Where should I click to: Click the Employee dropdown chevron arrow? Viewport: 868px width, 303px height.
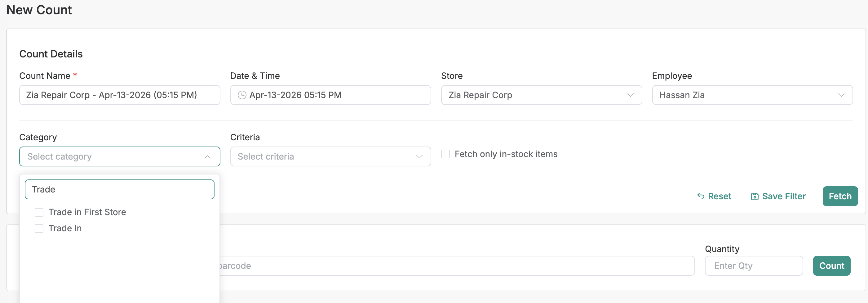pyautogui.click(x=841, y=95)
